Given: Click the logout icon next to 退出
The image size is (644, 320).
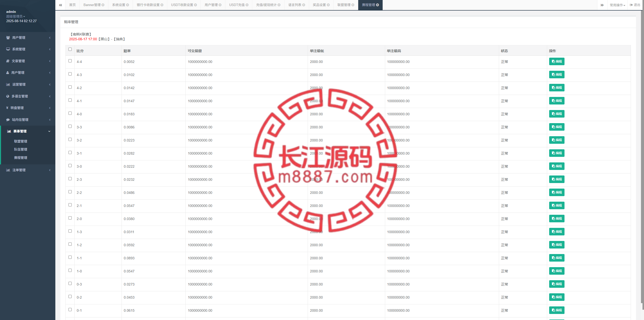Looking at the screenshot, I should click(x=631, y=5).
